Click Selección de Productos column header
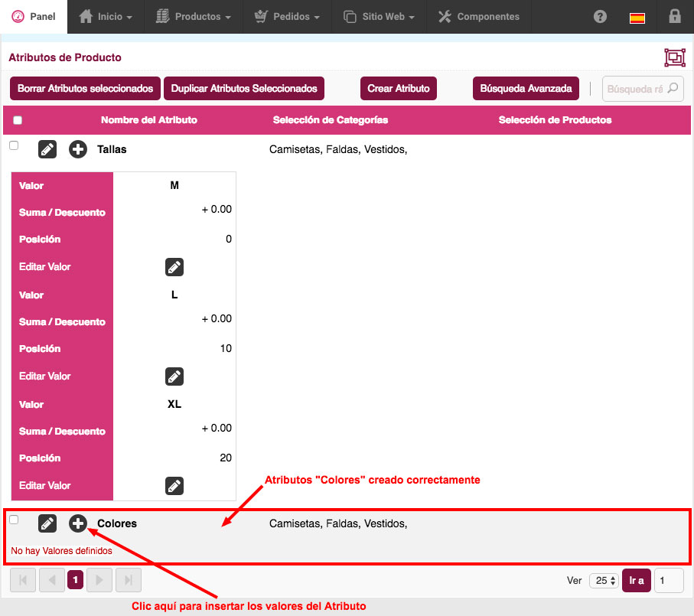Screen dimensions: 694x616 (x=555, y=120)
